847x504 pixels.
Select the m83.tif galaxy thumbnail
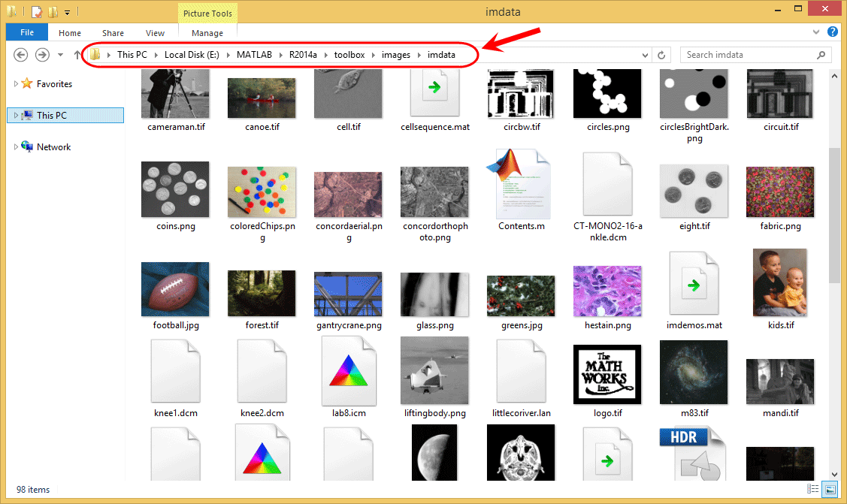pos(694,373)
